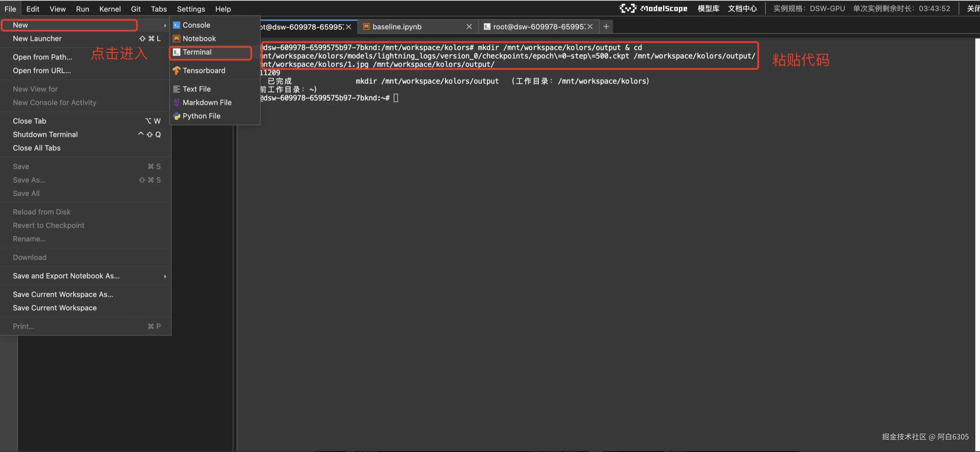980x452 pixels.
Task: Choose Open from Path option
Action: pos(42,57)
